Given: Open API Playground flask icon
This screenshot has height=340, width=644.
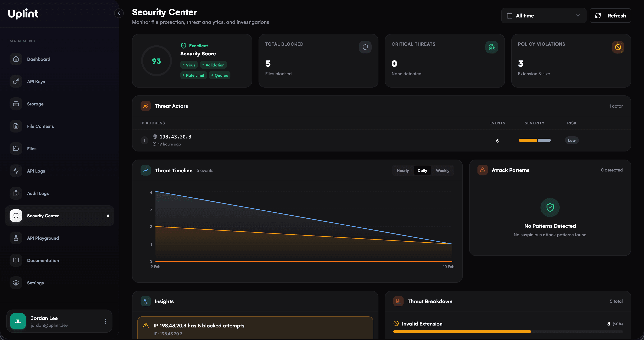Looking at the screenshot, I should pyautogui.click(x=16, y=238).
